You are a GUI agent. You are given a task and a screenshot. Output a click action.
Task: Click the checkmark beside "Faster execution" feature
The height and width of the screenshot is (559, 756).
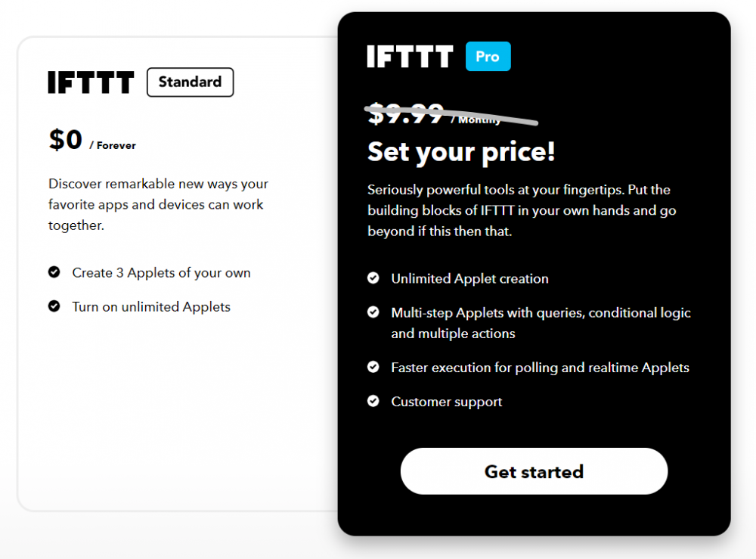click(373, 367)
